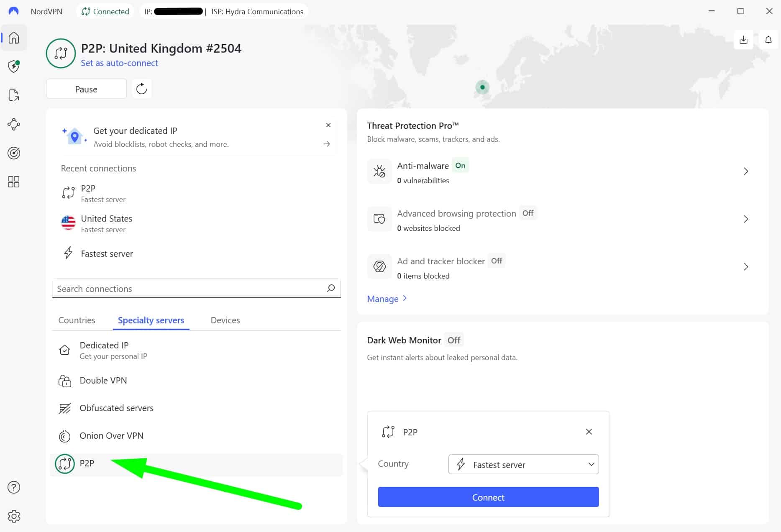The height and width of the screenshot is (532, 781).
Task: Select recent connection United States
Action: 196,223
